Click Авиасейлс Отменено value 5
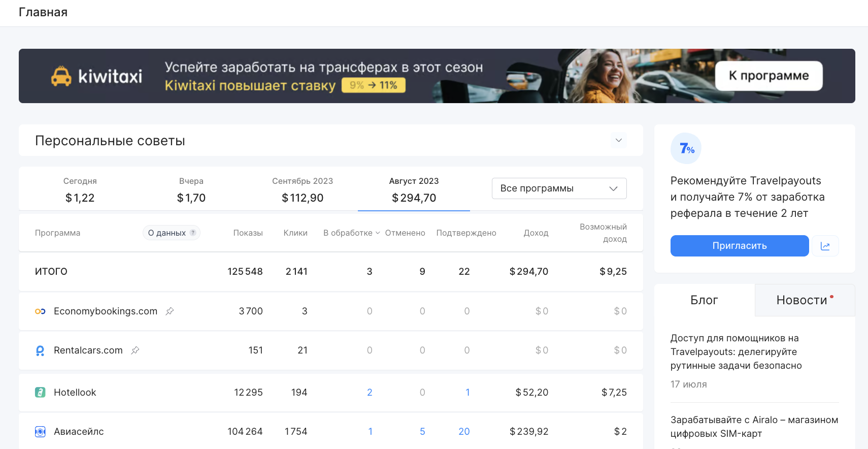The width and height of the screenshot is (868, 449). pyautogui.click(x=422, y=432)
